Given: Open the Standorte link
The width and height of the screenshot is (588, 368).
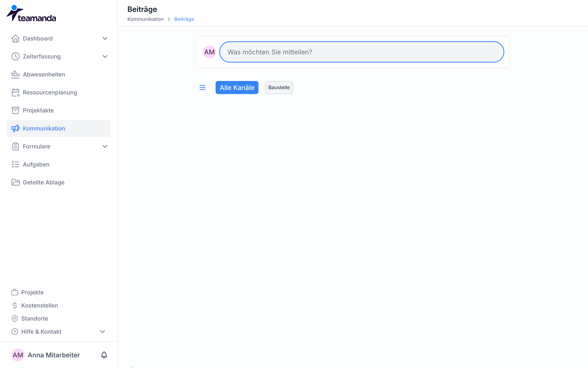Looking at the screenshot, I should [x=35, y=319].
